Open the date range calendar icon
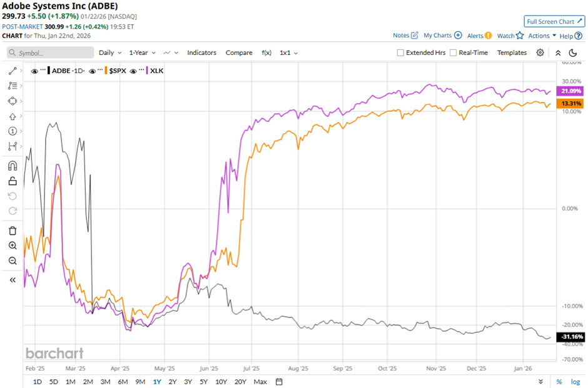 (x=279, y=382)
